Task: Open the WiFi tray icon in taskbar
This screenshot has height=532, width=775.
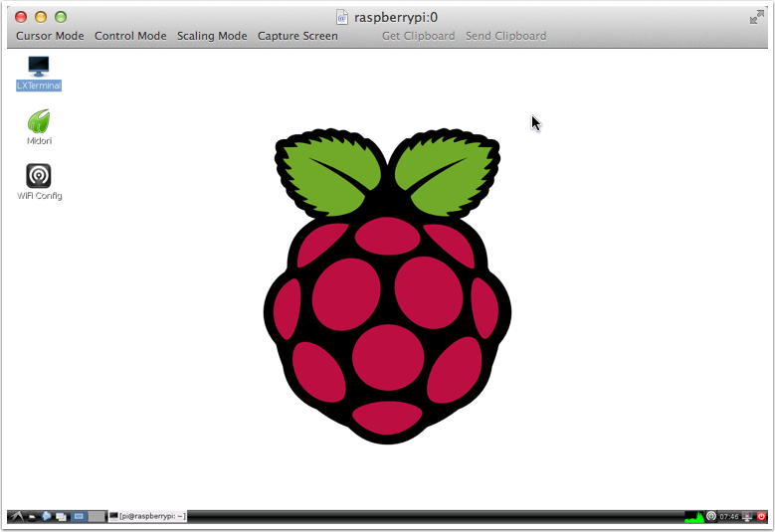Action: [711, 517]
